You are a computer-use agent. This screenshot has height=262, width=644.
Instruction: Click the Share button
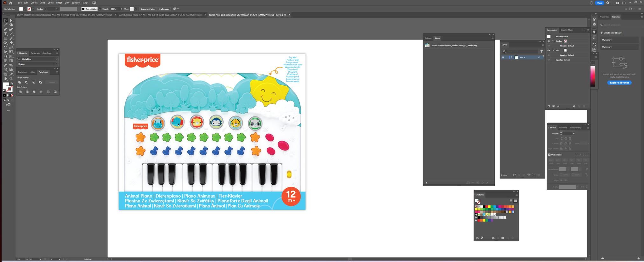(599, 3)
